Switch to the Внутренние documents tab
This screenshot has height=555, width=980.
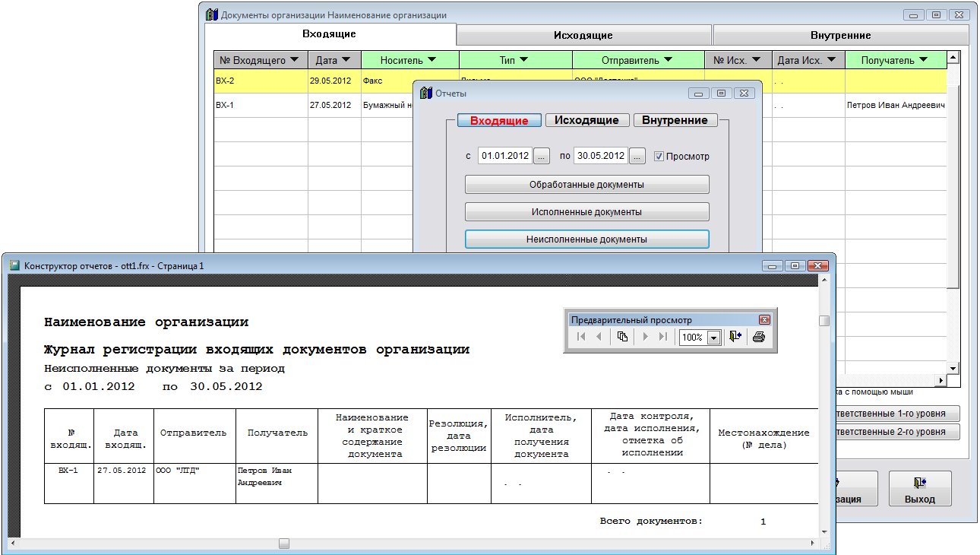coord(840,35)
